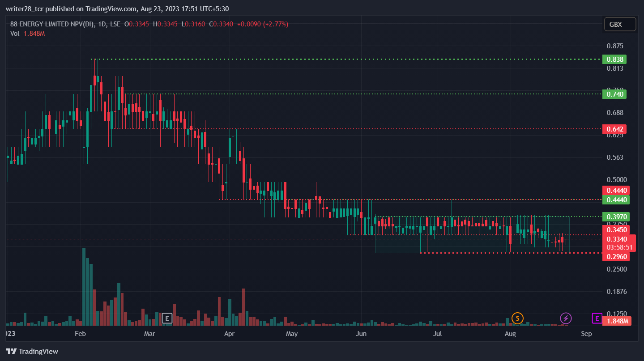Click the 1.848M volume axis label
This screenshot has height=361, width=644.
tap(617, 321)
